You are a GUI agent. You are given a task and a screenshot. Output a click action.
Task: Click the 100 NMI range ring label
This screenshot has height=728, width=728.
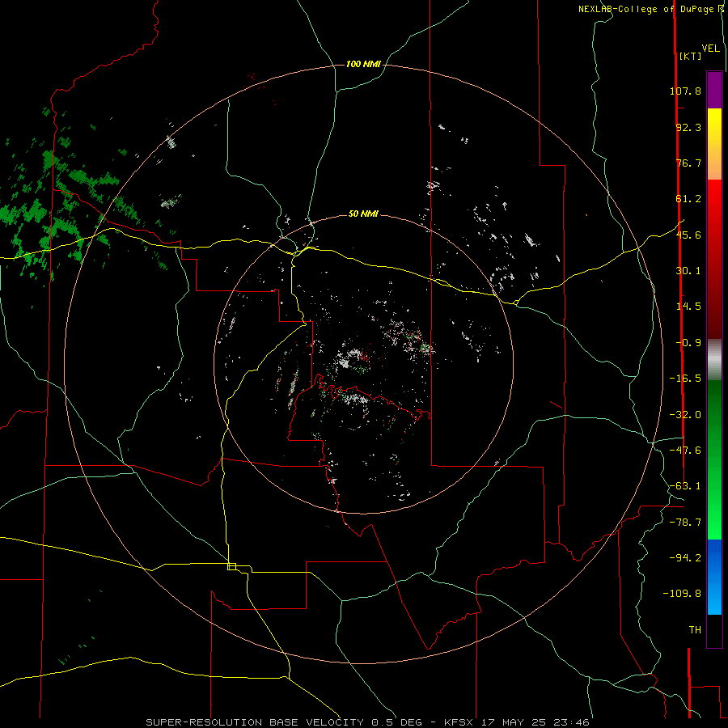pyautogui.click(x=363, y=64)
